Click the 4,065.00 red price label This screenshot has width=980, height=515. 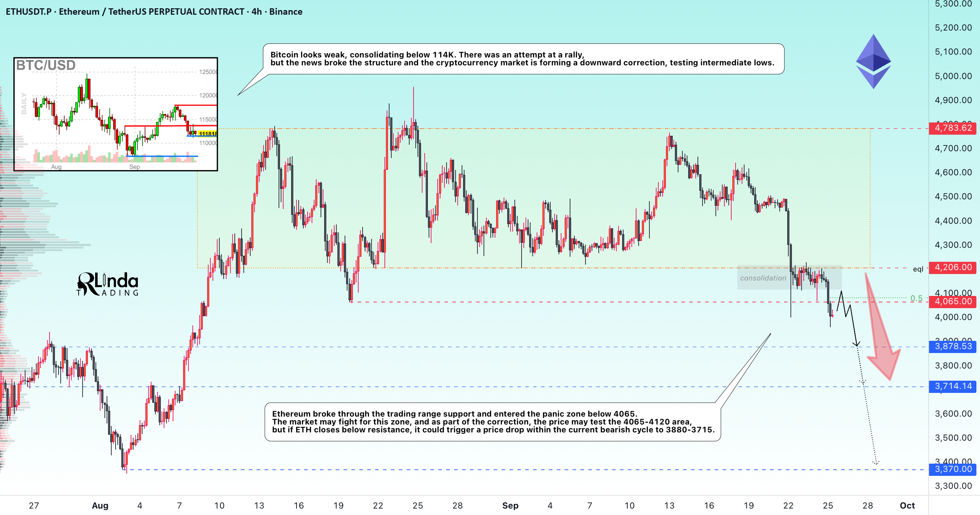953,301
